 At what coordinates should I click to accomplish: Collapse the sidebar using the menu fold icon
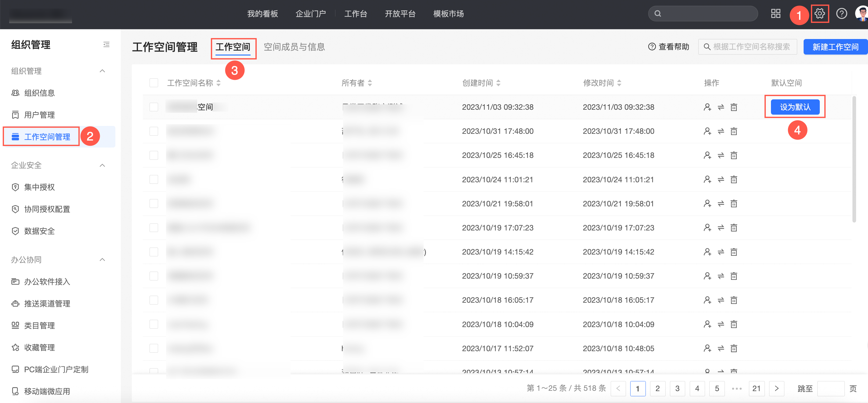tap(106, 45)
